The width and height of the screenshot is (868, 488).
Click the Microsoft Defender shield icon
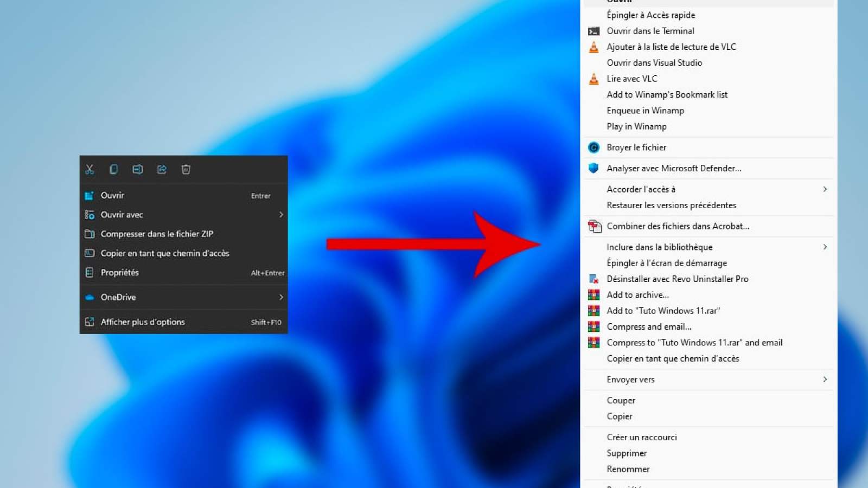594,168
